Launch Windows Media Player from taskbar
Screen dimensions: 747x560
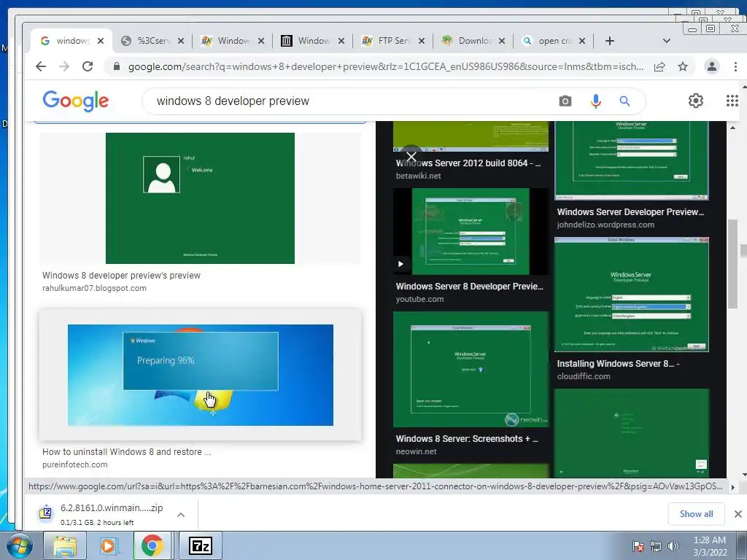click(x=108, y=545)
